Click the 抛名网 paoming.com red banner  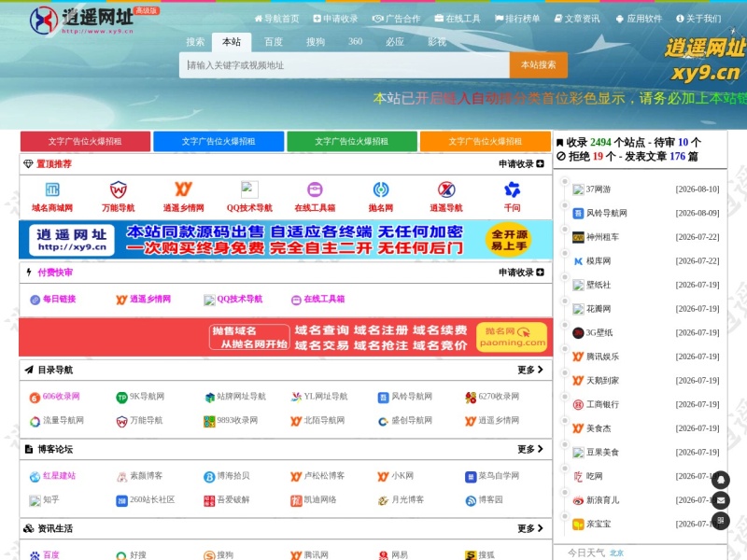tap(286, 337)
